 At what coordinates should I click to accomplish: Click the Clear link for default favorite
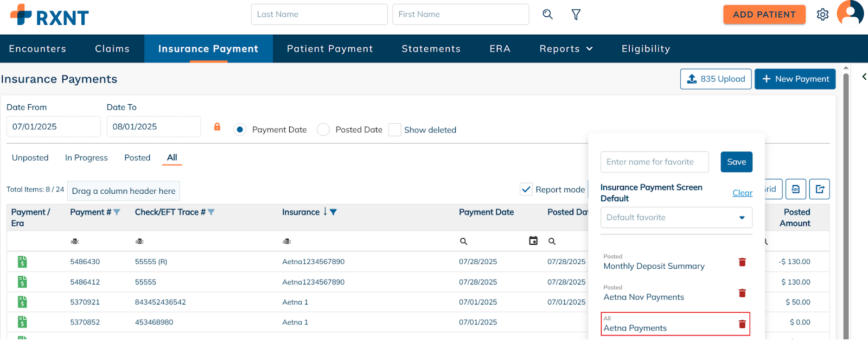(x=742, y=193)
